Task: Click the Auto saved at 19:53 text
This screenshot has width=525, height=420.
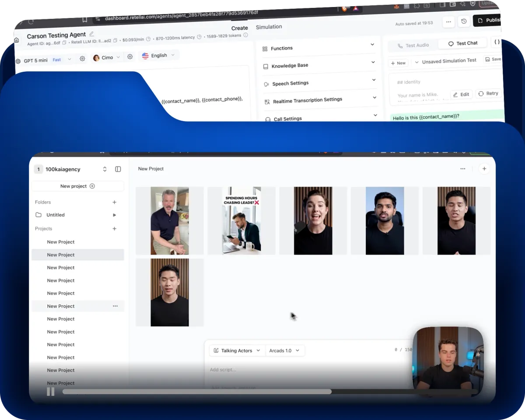Action: [x=414, y=23]
